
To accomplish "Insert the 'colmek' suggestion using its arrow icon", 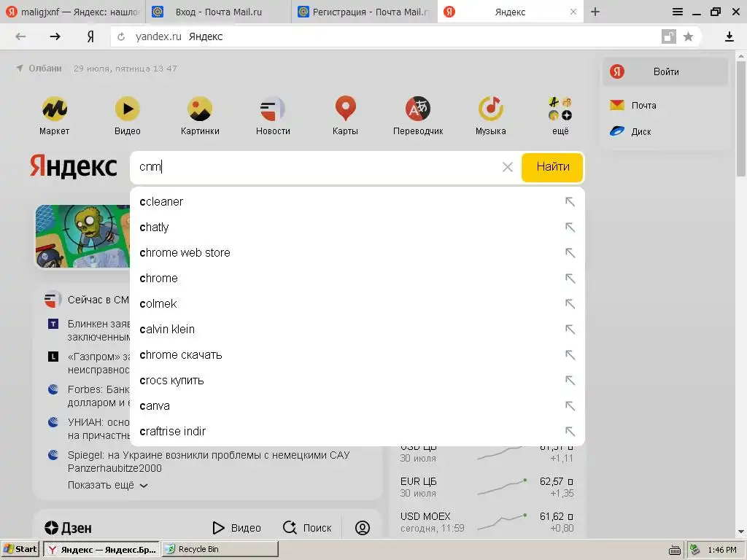I will click(570, 304).
